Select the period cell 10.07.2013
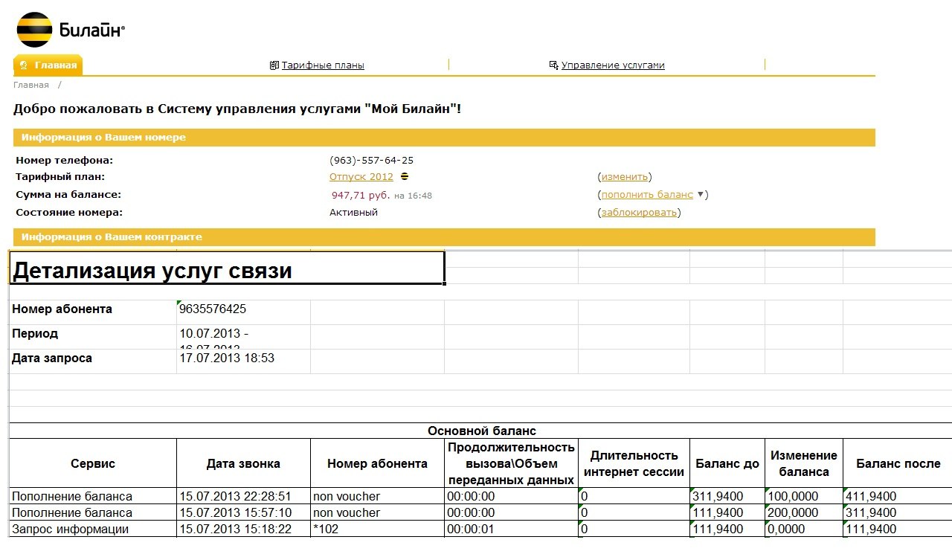The height and width of the screenshot is (560, 952). [243, 337]
